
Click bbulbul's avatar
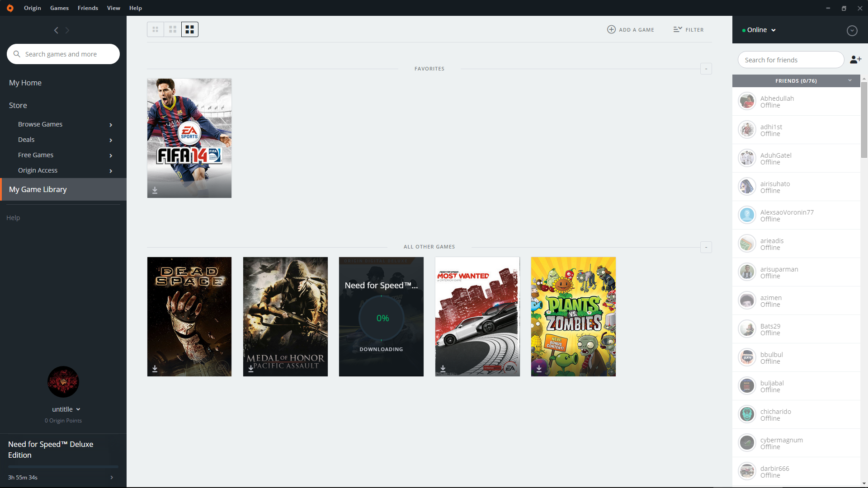pyautogui.click(x=747, y=357)
